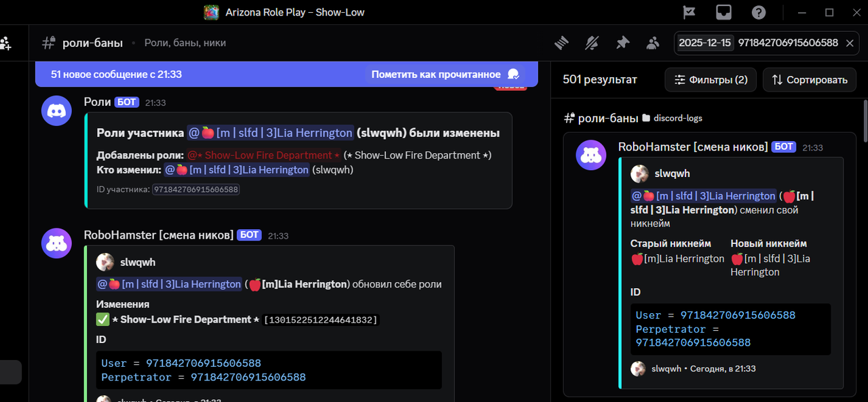Viewport: 868px width, 402px height.
Task: Click RoboHamster avatar in main chat
Action: coord(56,243)
